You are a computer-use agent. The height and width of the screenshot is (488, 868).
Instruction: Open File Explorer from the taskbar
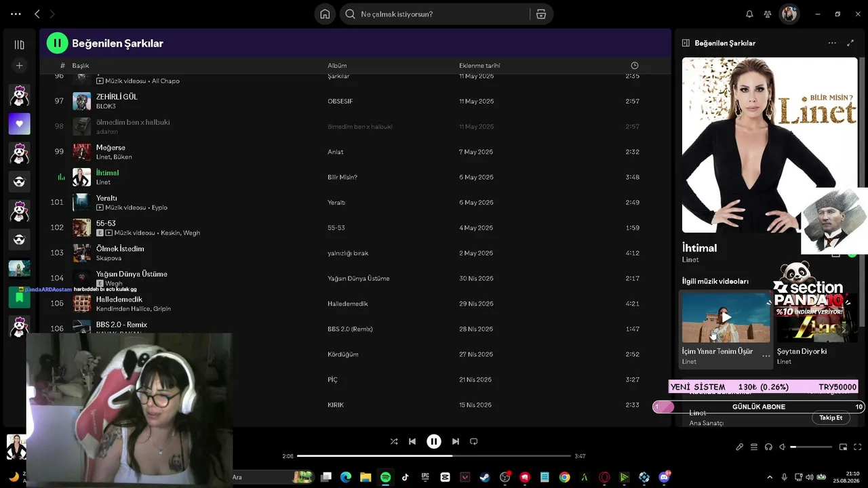tap(366, 477)
